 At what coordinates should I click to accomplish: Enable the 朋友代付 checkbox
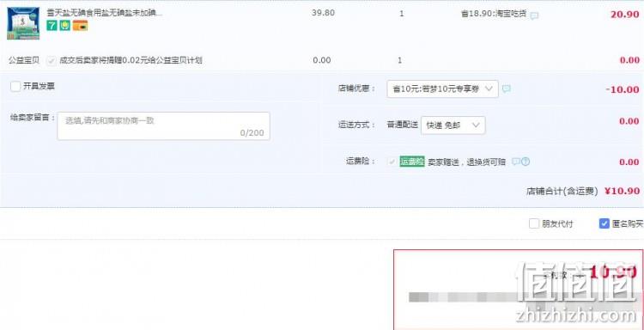pos(534,223)
